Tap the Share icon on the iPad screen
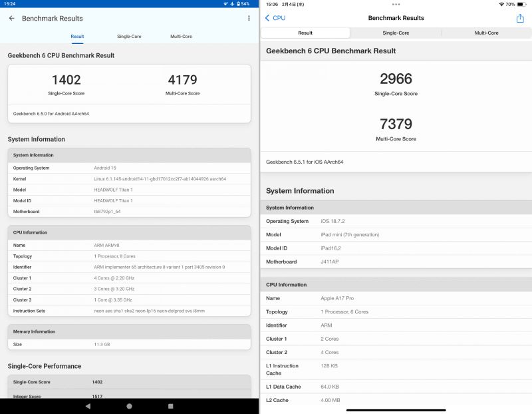Viewport: 532px width, 414px height. coord(520,18)
